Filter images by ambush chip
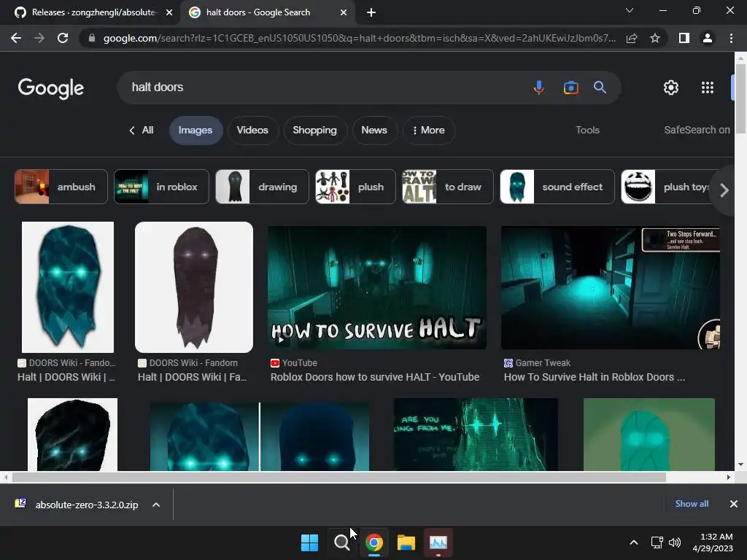Image resolution: width=747 pixels, height=560 pixels. (x=61, y=187)
